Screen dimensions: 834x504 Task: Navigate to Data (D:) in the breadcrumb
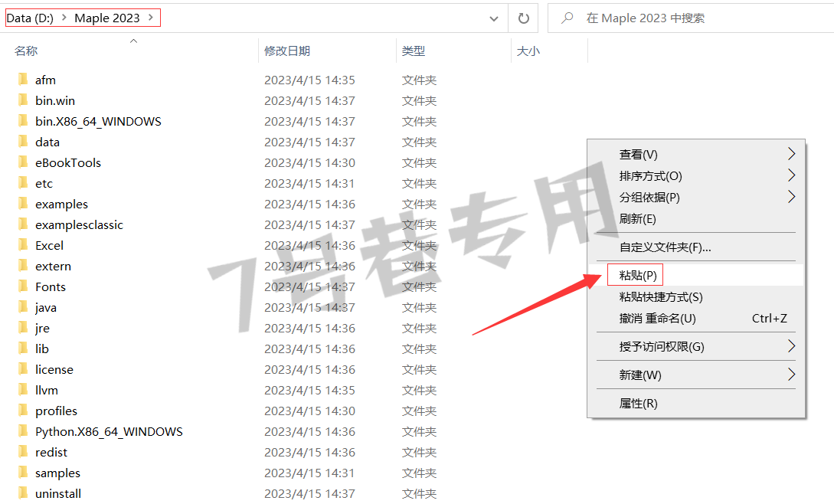30,18
